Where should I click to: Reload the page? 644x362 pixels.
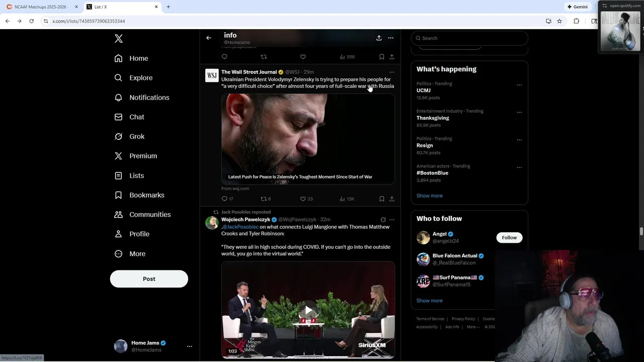(x=31, y=21)
